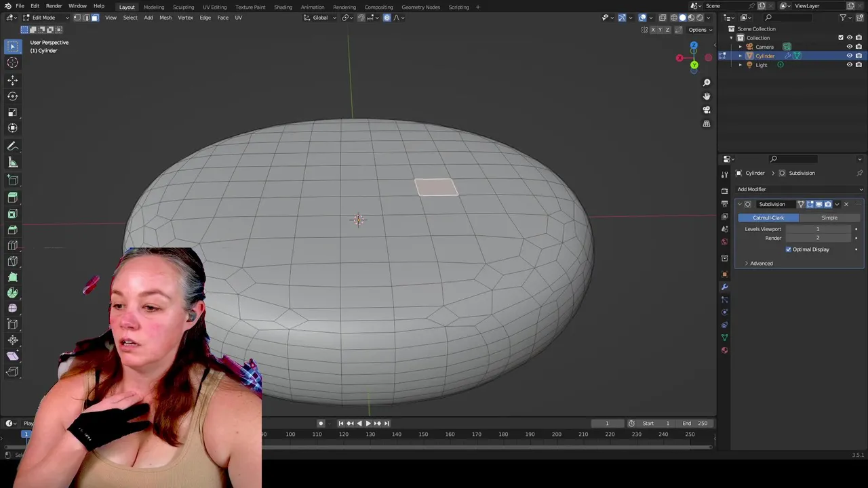Expand the Light tree row
Image resolution: width=868 pixels, height=488 pixels.
740,65
